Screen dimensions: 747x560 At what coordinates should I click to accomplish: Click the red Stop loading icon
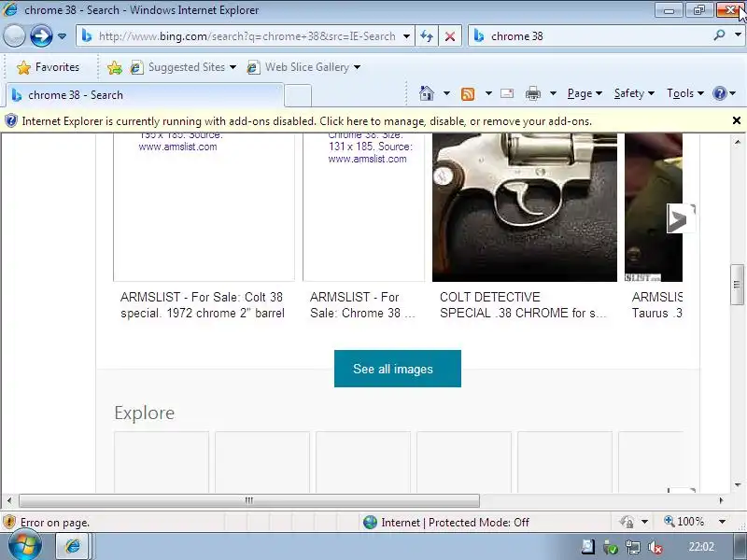click(x=450, y=36)
